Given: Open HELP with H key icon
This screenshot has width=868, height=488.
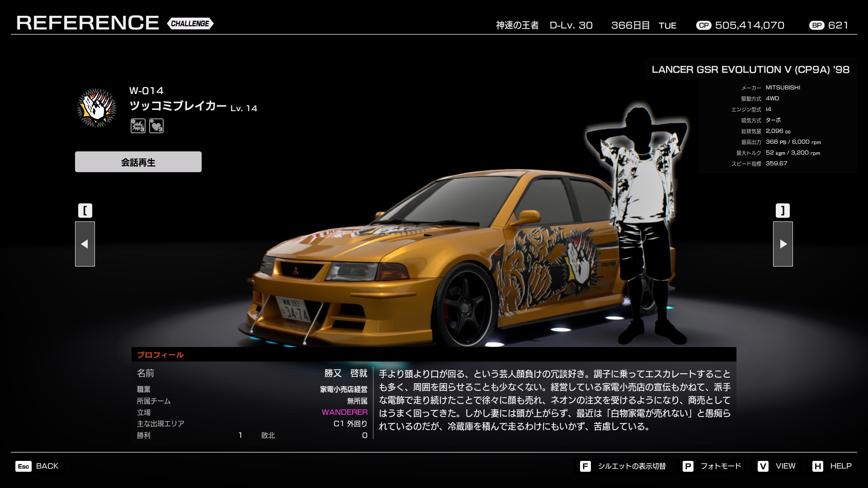Looking at the screenshot, I should pos(817,466).
